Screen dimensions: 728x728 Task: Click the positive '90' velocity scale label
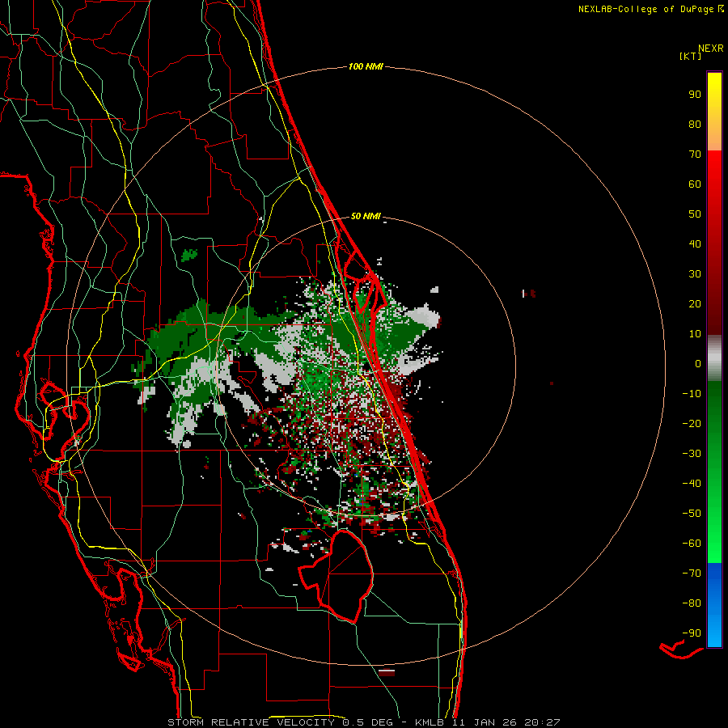(x=695, y=95)
